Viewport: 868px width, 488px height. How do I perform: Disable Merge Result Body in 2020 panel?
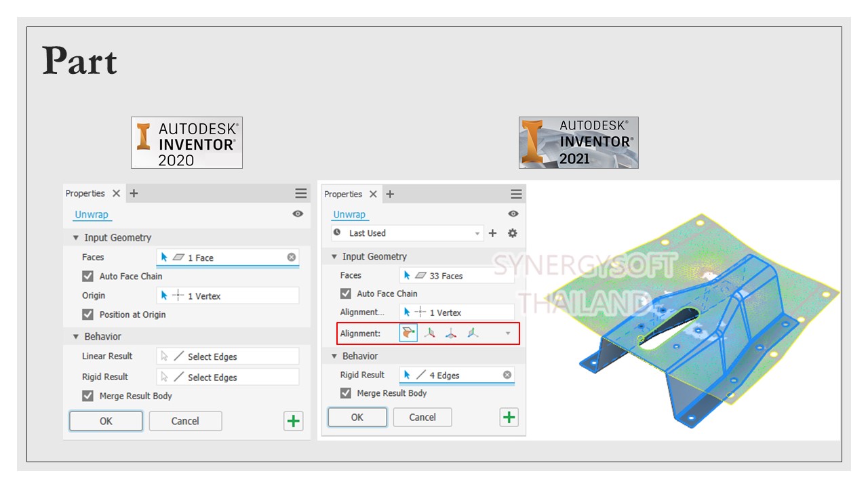pyautogui.click(x=87, y=396)
